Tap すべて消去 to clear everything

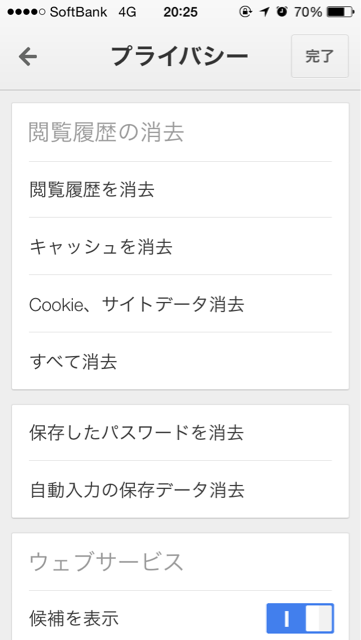[180, 361]
